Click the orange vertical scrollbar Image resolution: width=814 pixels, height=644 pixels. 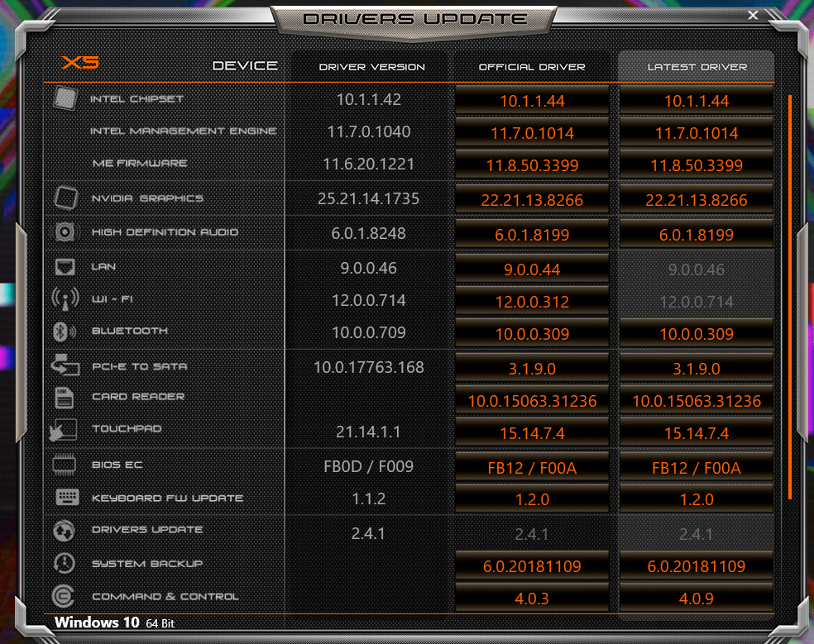tap(790, 297)
